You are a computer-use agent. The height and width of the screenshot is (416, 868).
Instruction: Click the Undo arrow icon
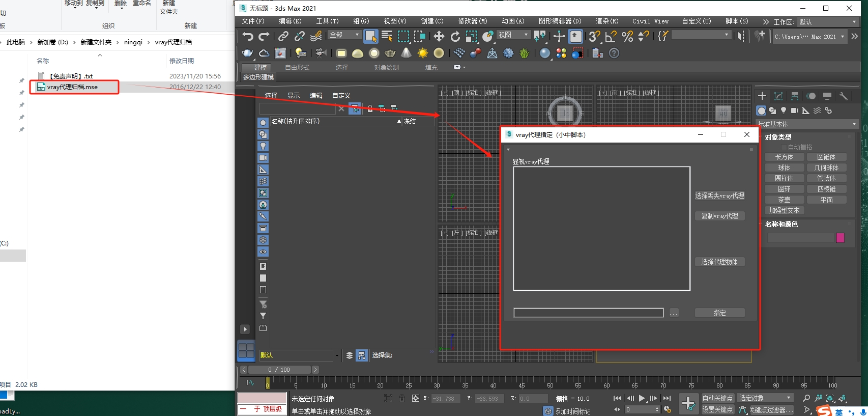click(248, 36)
